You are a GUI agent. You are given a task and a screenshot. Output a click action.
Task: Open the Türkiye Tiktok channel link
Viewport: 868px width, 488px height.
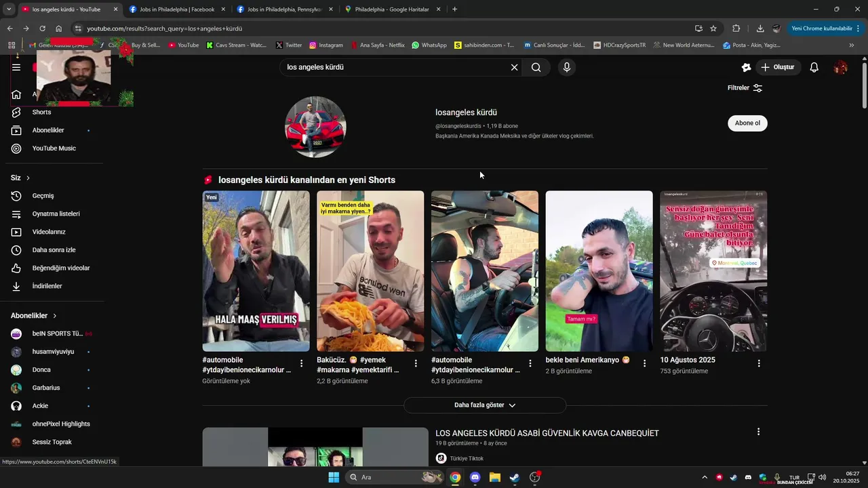click(x=467, y=459)
